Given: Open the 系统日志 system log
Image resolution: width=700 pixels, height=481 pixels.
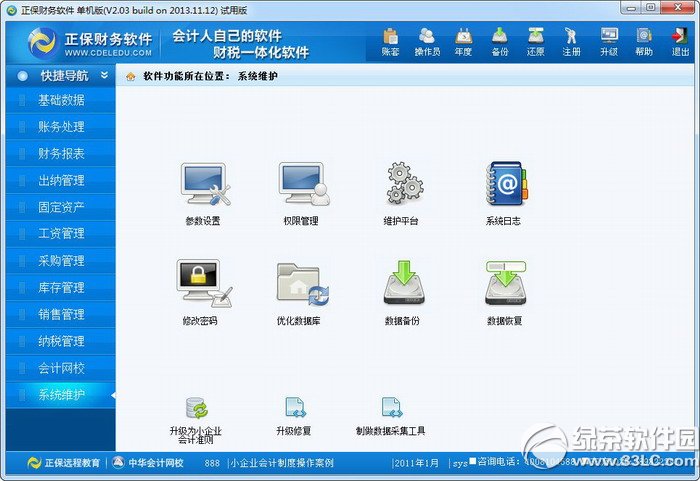Looking at the screenshot, I should pos(504,193).
